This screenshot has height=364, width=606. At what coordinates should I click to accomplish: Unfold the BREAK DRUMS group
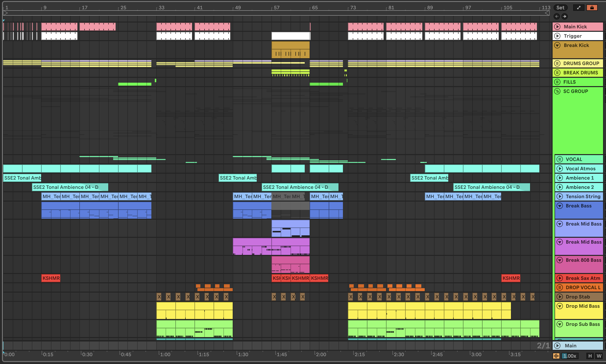point(558,73)
